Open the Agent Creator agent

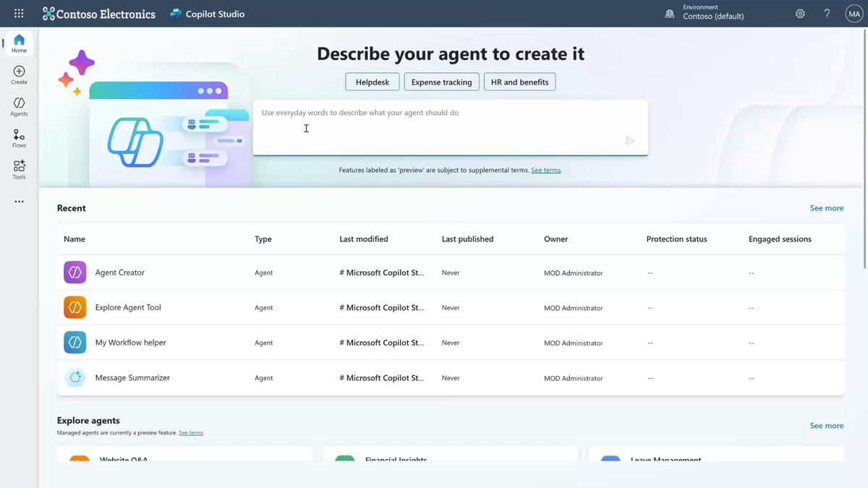pyautogui.click(x=120, y=273)
